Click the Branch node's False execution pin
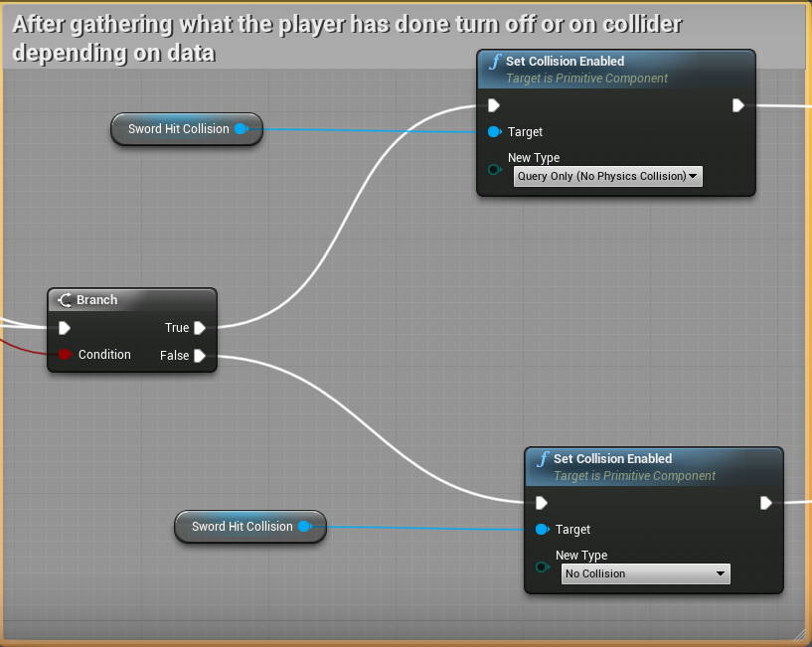 coord(200,356)
